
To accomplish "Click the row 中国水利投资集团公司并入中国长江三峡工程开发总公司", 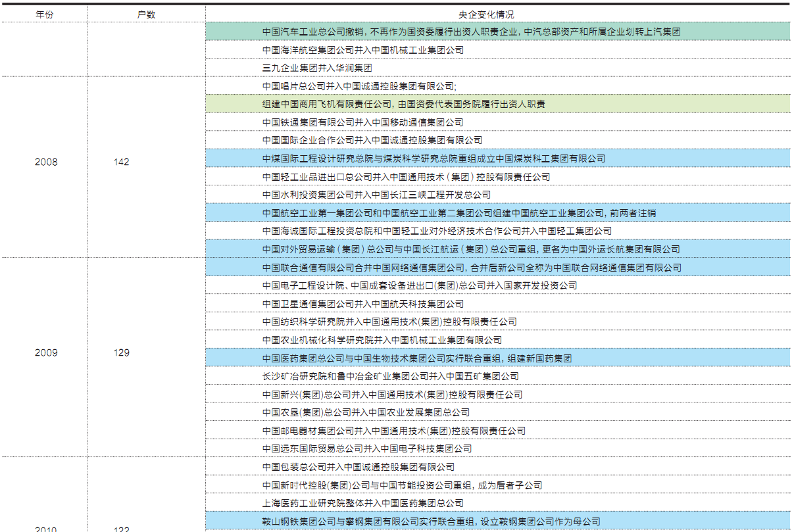I will [x=497, y=195].
